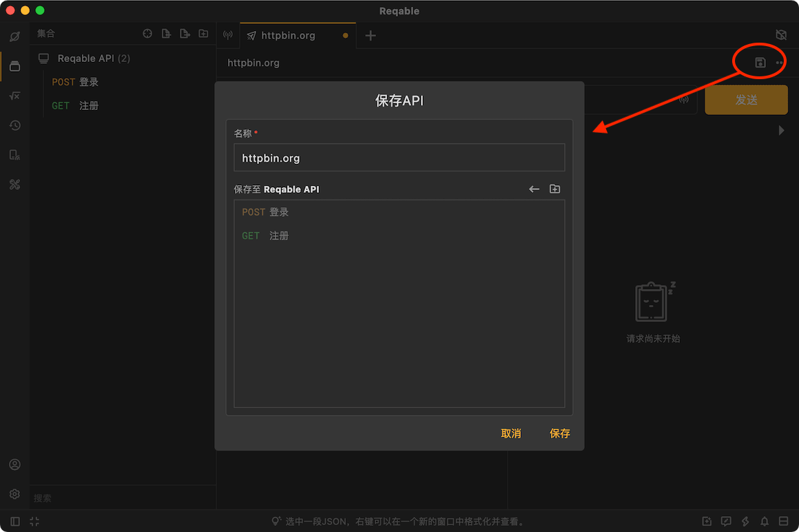
Task: Click the crossed-out box icon at top right
Action: click(780, 34)
